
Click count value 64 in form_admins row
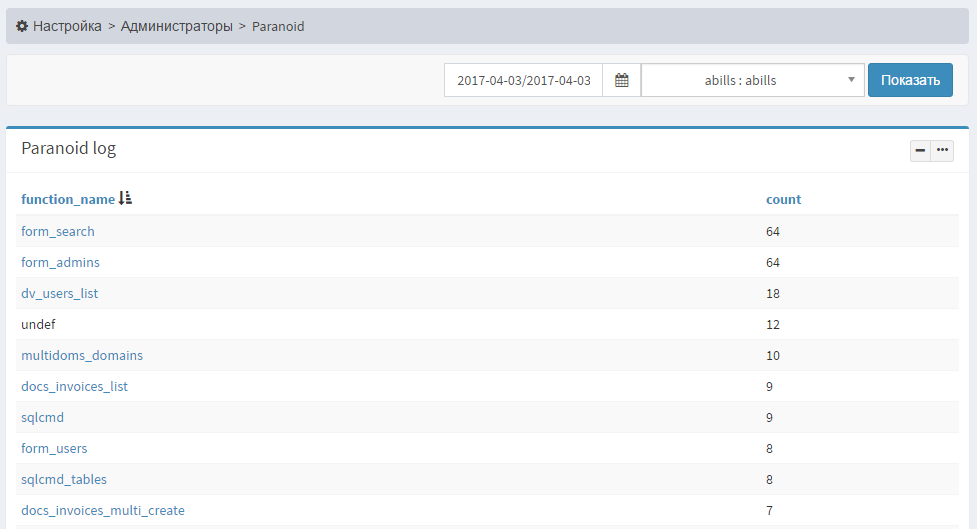773,263
